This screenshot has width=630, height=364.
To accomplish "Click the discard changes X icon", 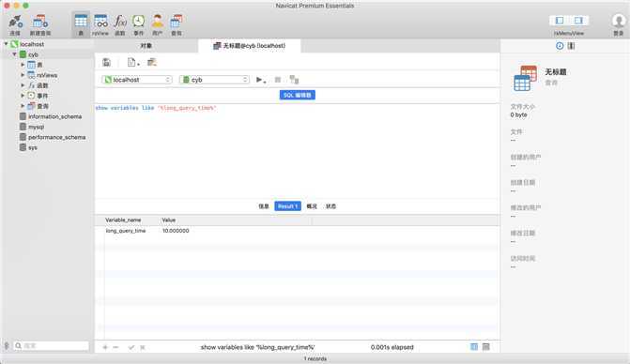I will pyautogui.click(x=142, y=347).
